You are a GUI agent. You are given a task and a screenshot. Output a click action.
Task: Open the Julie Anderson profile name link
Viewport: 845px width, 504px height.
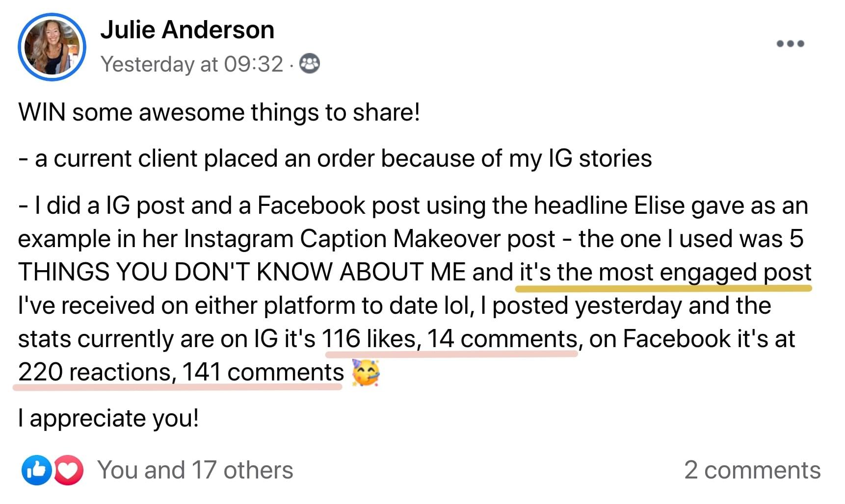pos(187,30)
